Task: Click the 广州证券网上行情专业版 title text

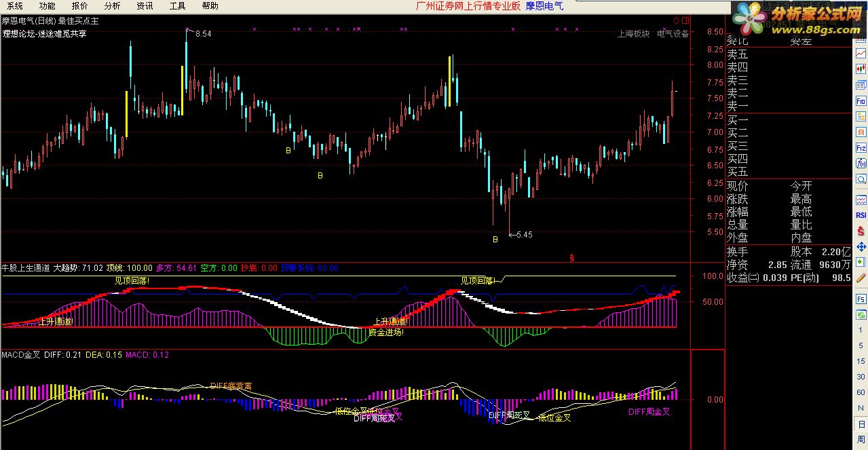Action: 468,6
